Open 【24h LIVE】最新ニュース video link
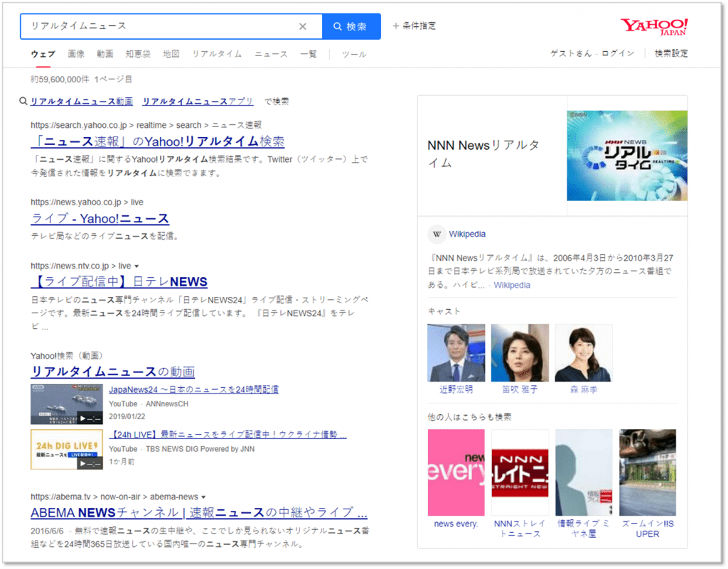728x569 pixels. pos(228,435)
